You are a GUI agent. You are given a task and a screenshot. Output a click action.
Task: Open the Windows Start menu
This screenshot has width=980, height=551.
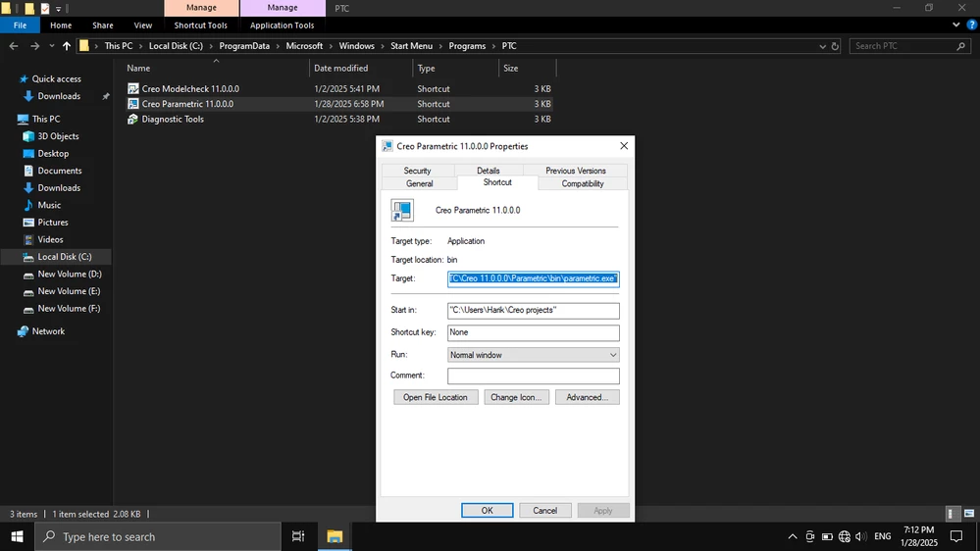17,536
